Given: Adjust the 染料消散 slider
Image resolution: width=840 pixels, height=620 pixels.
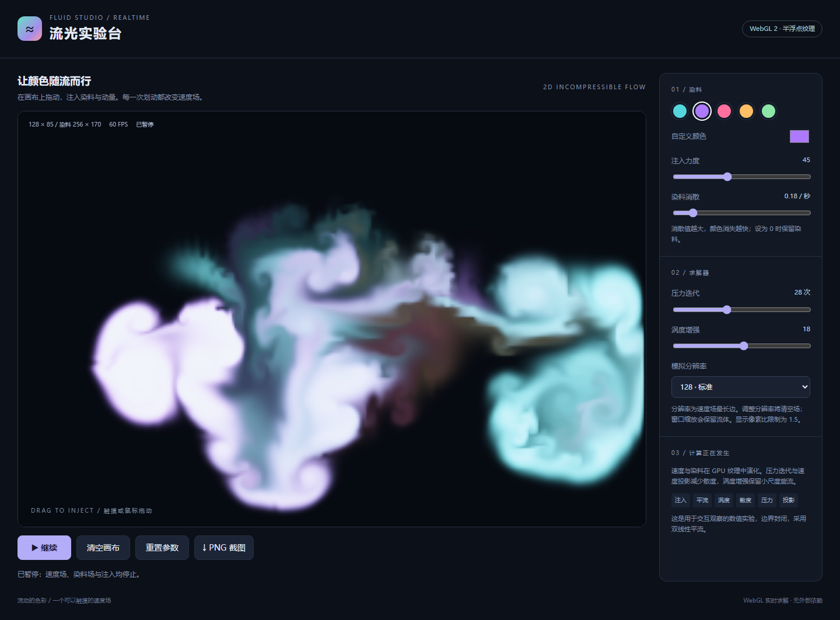Looking at the screenshot, I should coord(741,213).
